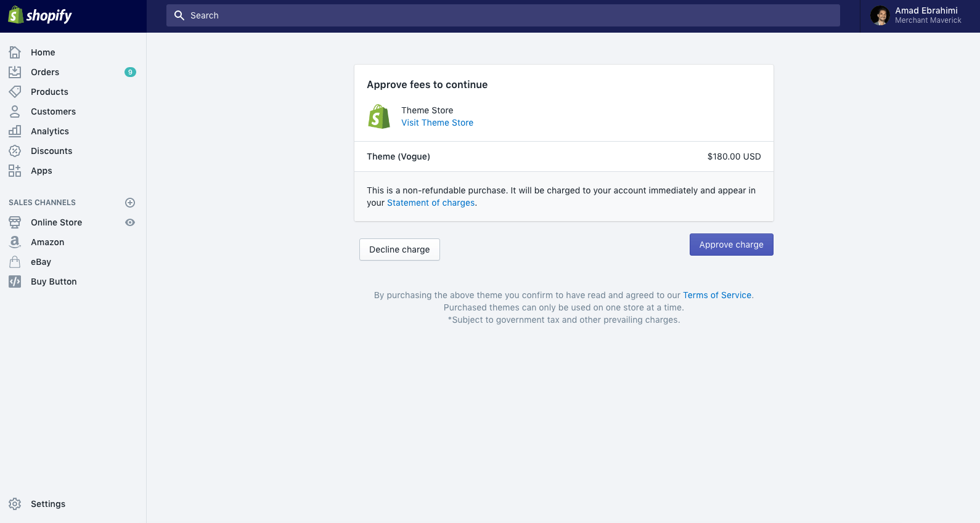
Task: Click the Approve charge button
Action: pyautogui.click(x=731, y=245)
